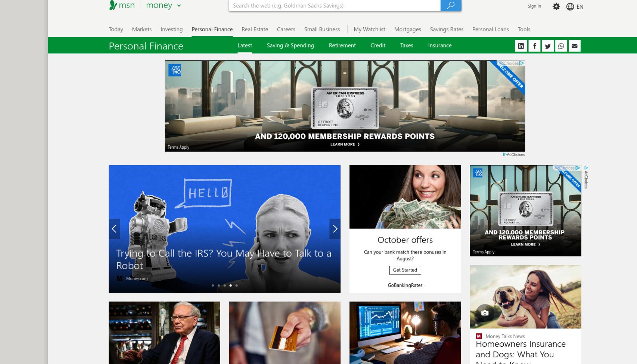Open My Watchlist link
Image resolution: width=637 pixels, height=364 pixels.
click(369, 29)
